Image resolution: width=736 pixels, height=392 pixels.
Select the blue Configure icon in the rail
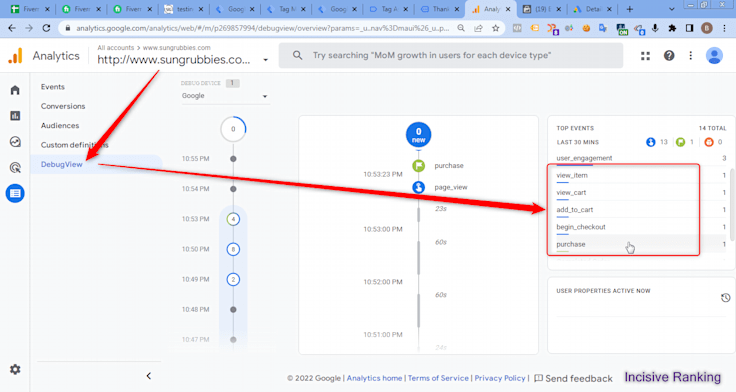15,193
